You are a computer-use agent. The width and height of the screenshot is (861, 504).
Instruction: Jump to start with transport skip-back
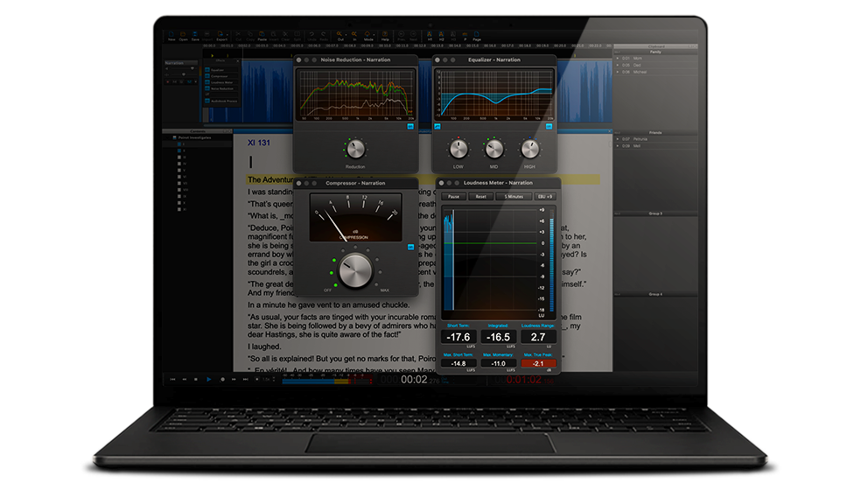tap(172, 380)
